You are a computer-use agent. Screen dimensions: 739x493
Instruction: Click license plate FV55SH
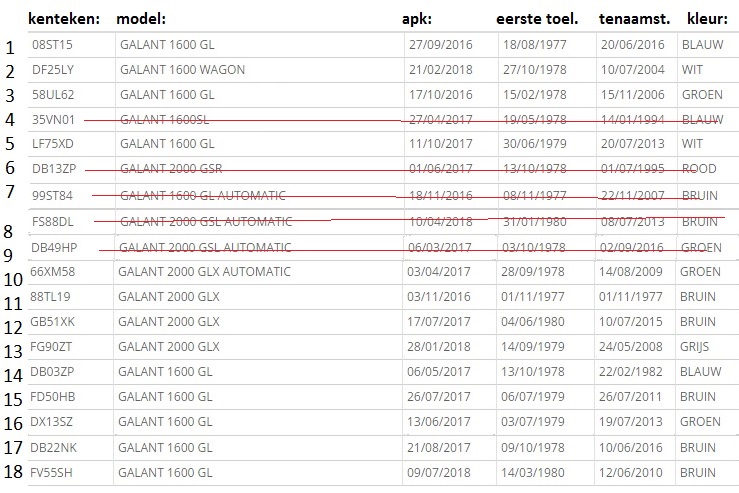click(53, 473)
